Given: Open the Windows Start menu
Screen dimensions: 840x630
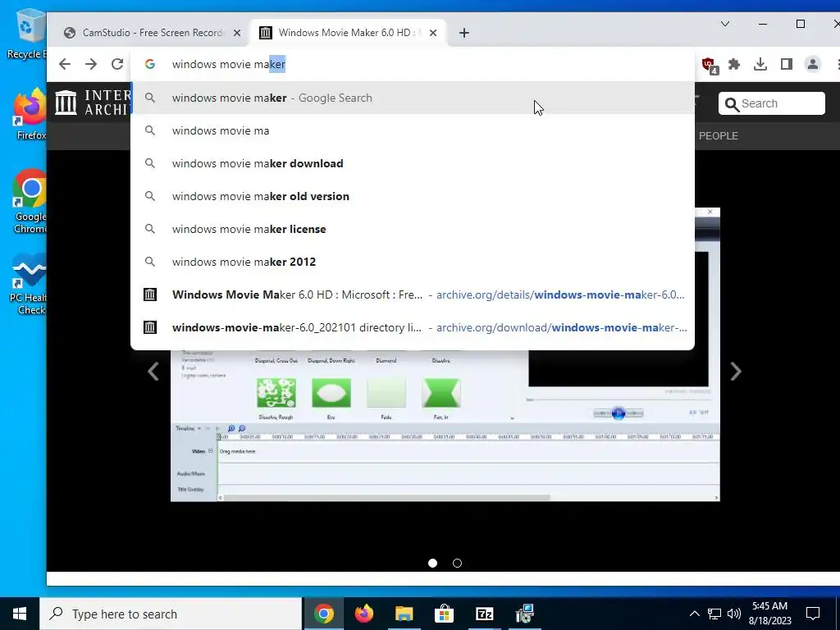Looking at the screenshot, I should 20,614.
